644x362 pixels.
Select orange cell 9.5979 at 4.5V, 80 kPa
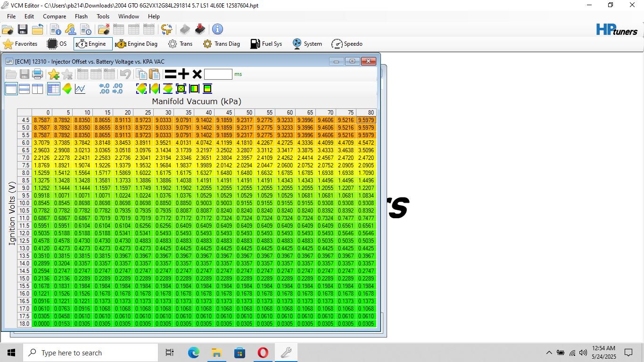coord(366,120)
